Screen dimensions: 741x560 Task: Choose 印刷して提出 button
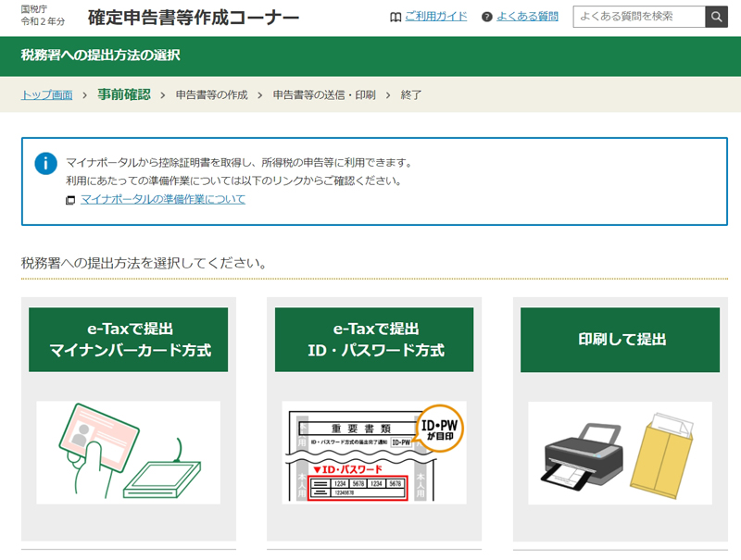620,340
